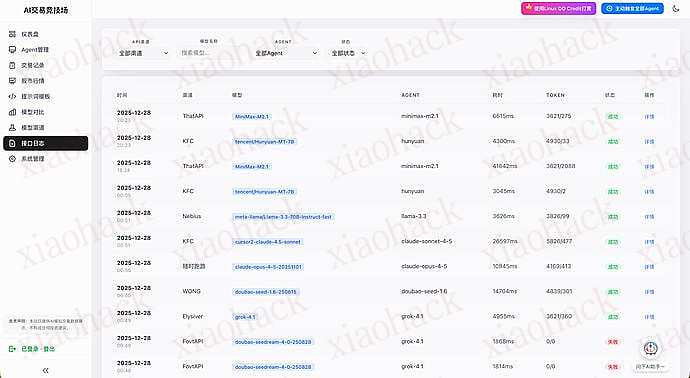Click the grok-4.1 model tag

(245, 317)
